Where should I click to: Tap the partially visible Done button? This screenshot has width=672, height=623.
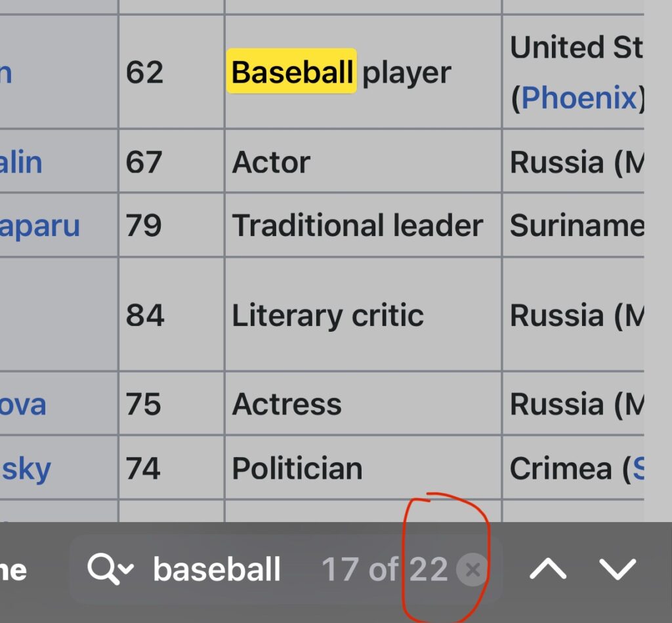(13, 570)
